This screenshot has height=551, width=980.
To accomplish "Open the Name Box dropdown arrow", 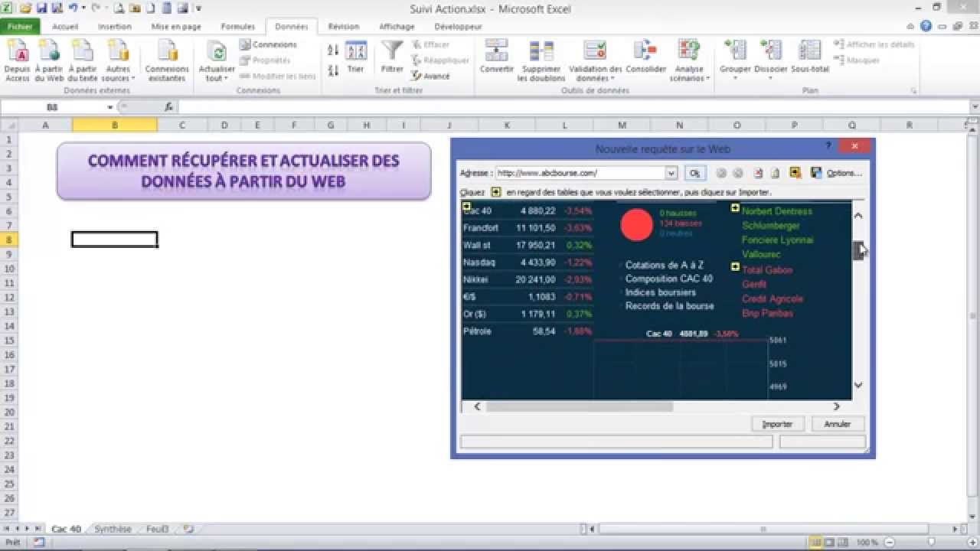I will click(110, 107).
